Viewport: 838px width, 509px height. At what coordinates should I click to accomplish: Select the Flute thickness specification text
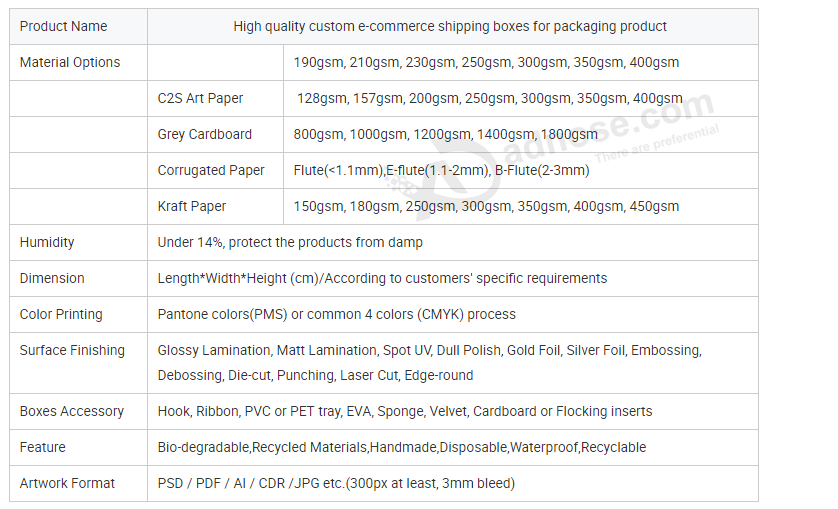pos(441,170)
